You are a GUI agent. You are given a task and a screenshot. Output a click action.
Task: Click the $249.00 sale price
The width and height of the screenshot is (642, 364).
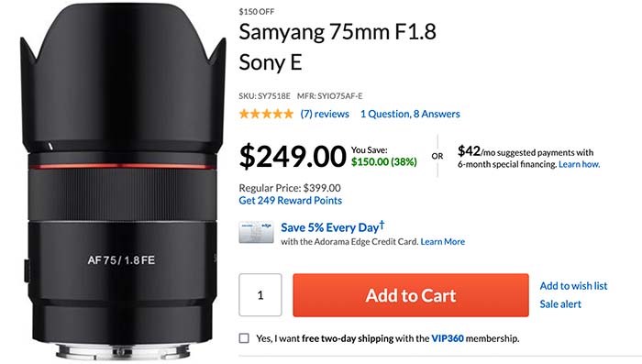[x=293, y=156]
